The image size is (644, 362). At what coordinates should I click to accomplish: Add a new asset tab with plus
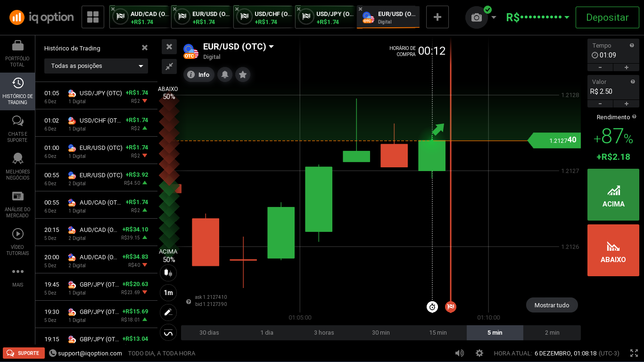point(438,17)
